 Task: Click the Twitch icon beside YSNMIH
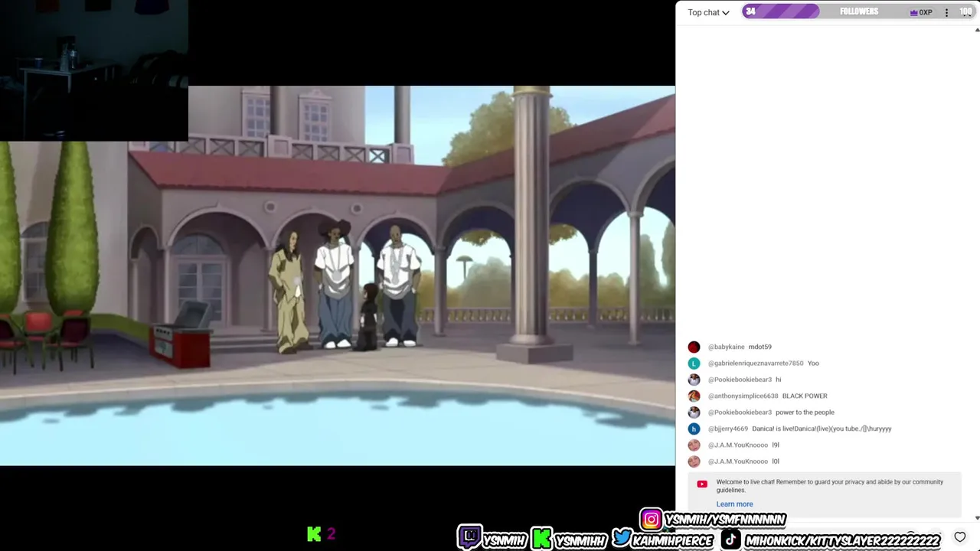[x=469, y=537]
